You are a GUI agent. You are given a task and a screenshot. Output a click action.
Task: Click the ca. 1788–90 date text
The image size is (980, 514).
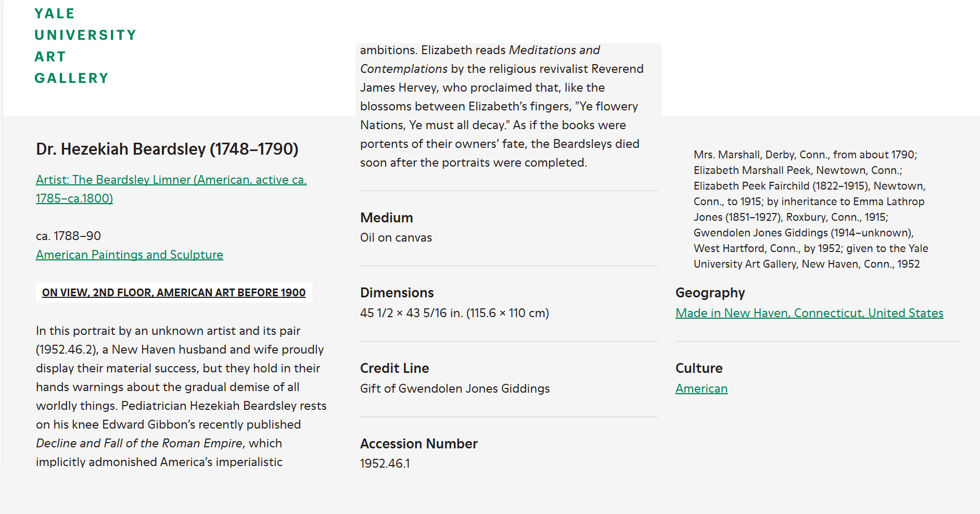pyautogui.click(x=68, y=236)
